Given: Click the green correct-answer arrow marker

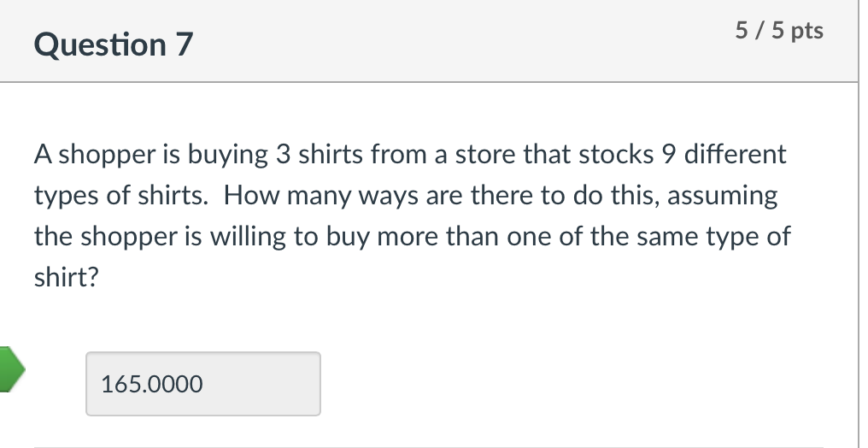Looking at the screenshot, I should click(12, 368).
